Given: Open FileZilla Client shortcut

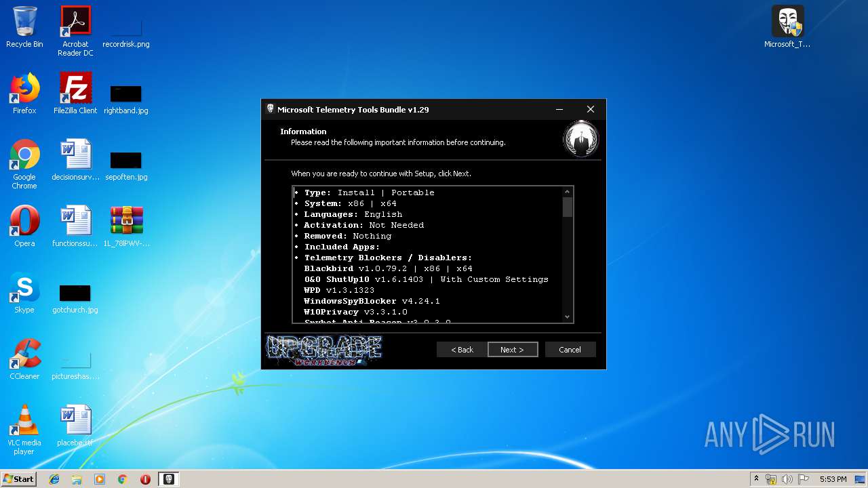Looking at the screenshot, I should (x=75, y=94).
